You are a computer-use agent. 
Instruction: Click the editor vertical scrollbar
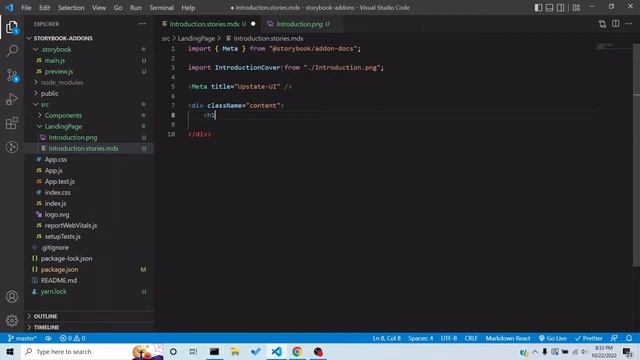pyautogui.click(x=636, y=155)
